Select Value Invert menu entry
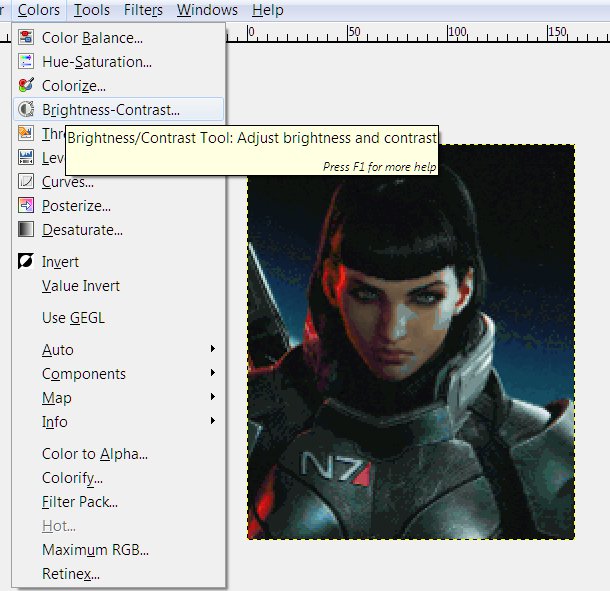The image size is (610, 591). [x=81, y=286]
